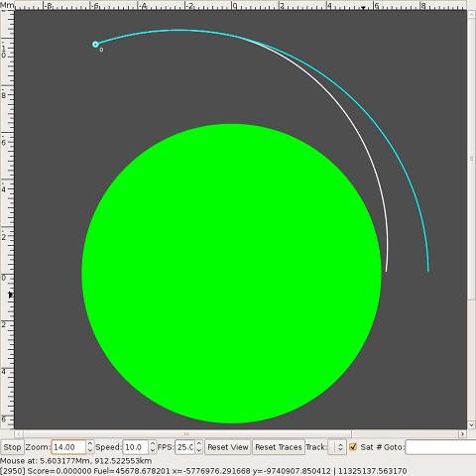The height and width of the screenshot is (476, 476).
Task: Decrease FPS with down arrow
Action: (199, 451)
